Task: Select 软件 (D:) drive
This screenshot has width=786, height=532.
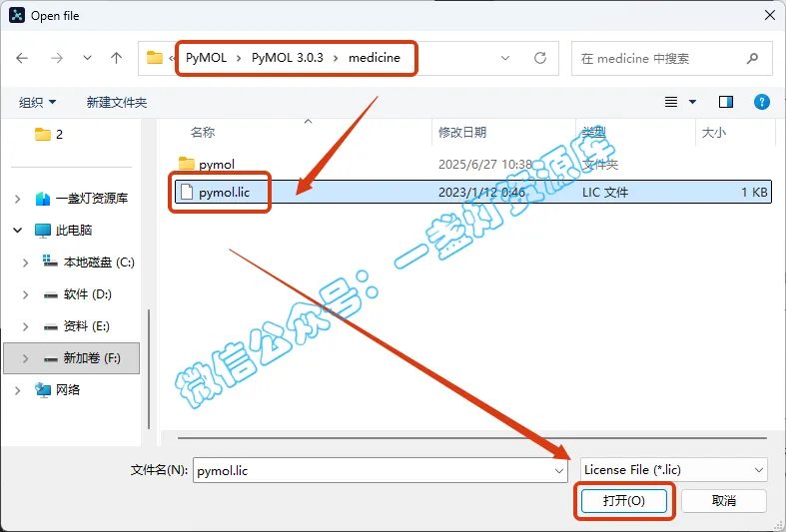Action: coord(77,294)
